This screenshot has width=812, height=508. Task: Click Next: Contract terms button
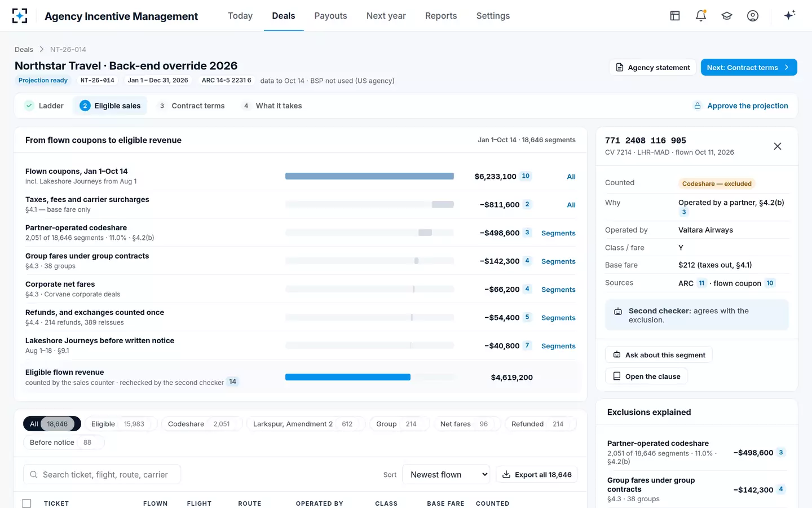(x=749, y=67)
